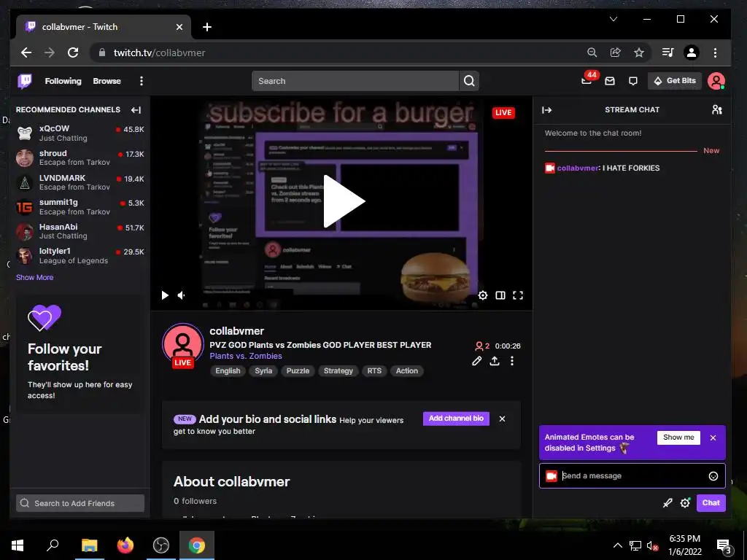Click the search magnifier button

click(469, 81)
